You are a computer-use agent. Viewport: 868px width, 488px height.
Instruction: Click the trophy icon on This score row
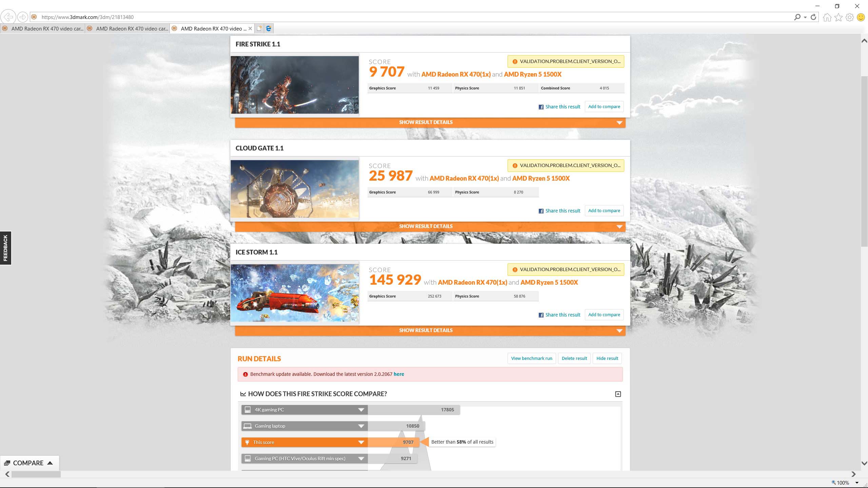coord(247,442)
